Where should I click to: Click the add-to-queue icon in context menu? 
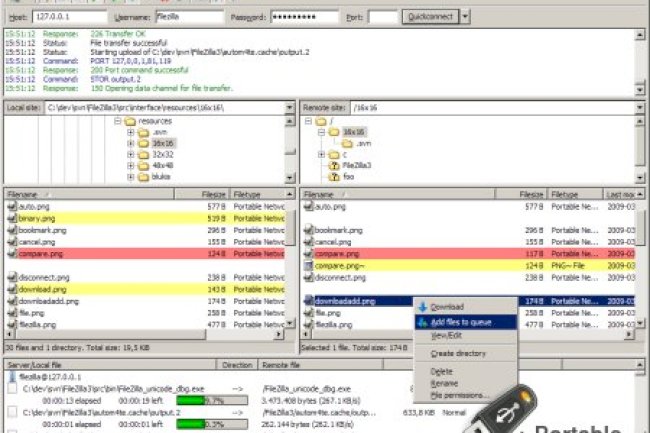click(x=422, y=321)
